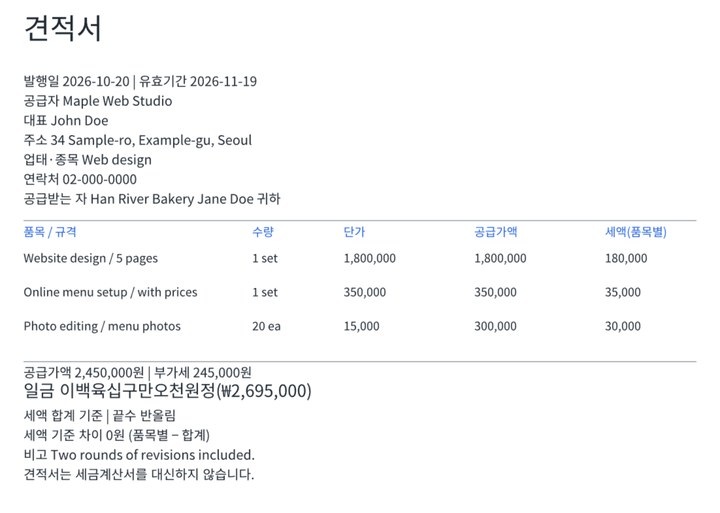Click the 1,800,000 unit price cell
This screenshot has height=513, width=720.
point(370,258)
